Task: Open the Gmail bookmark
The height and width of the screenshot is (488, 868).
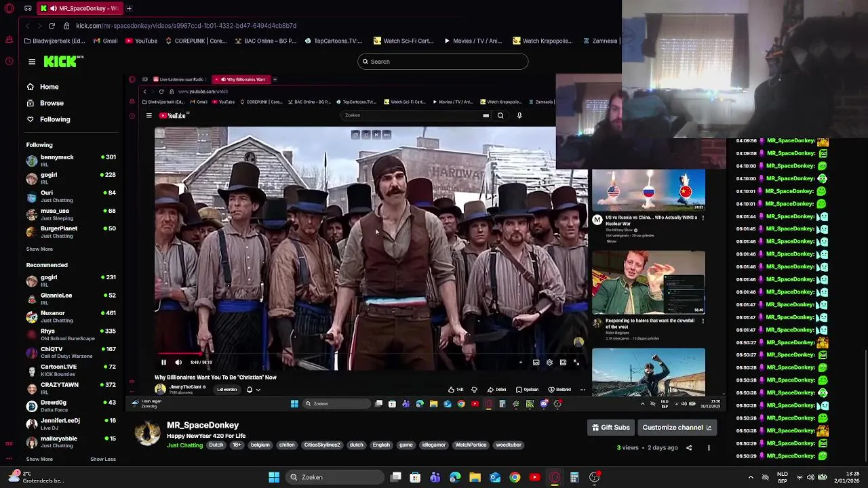Action: [106, 41]
